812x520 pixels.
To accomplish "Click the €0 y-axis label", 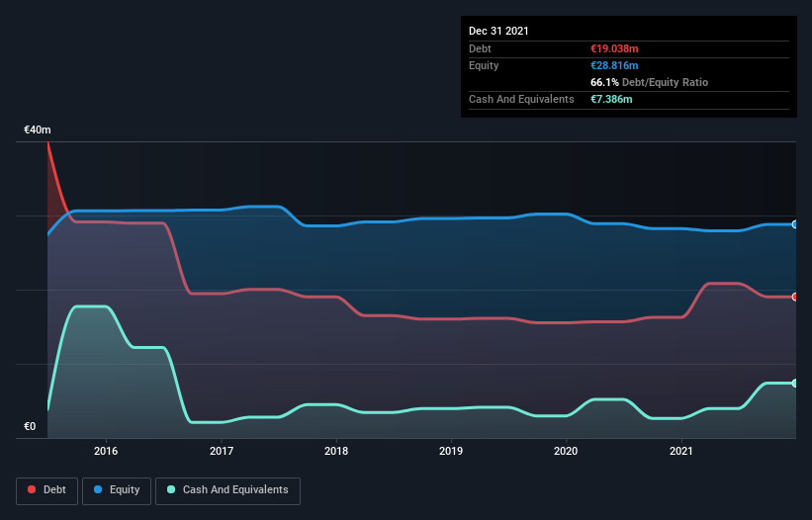I will (x=30, y=426).
